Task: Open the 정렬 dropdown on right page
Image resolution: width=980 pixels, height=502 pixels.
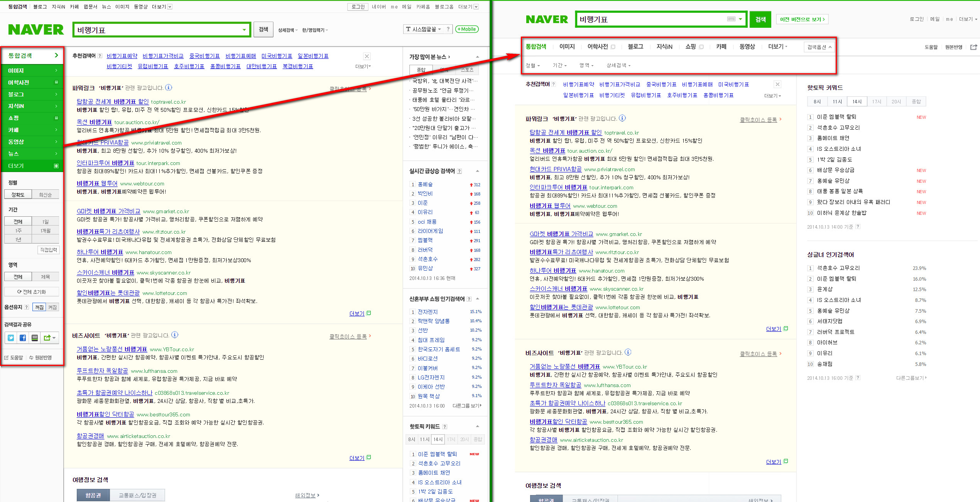Action: (x=532, y=66)
